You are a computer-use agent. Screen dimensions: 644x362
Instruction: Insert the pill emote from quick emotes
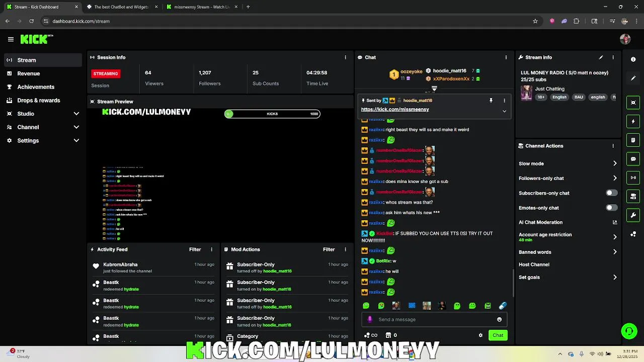click(x=503, y=306)
